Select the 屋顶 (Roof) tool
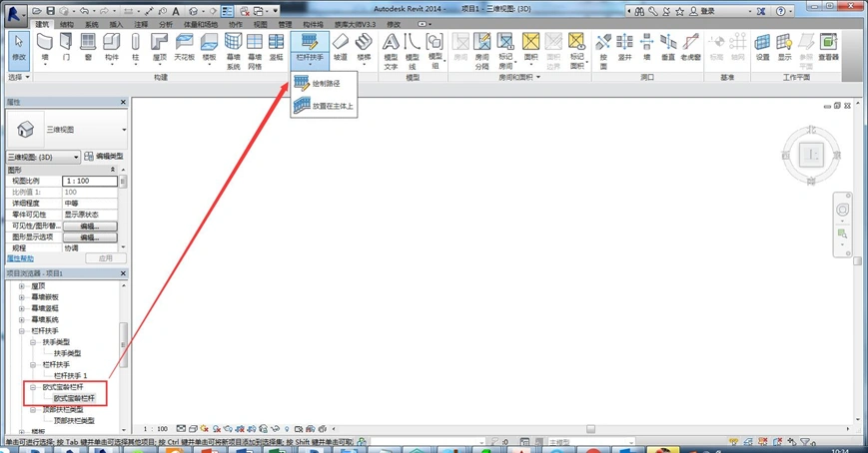868x453 pixels. (x=160, y=48)
